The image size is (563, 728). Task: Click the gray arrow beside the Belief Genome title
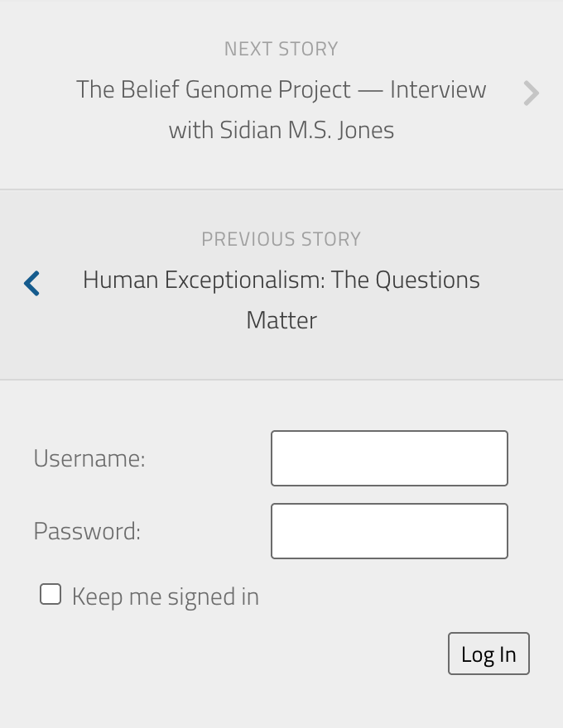pos(531,94)
